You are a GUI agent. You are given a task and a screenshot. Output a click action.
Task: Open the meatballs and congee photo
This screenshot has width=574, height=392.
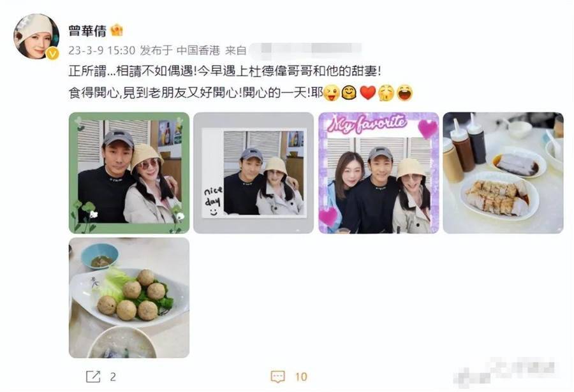point(129,298)
